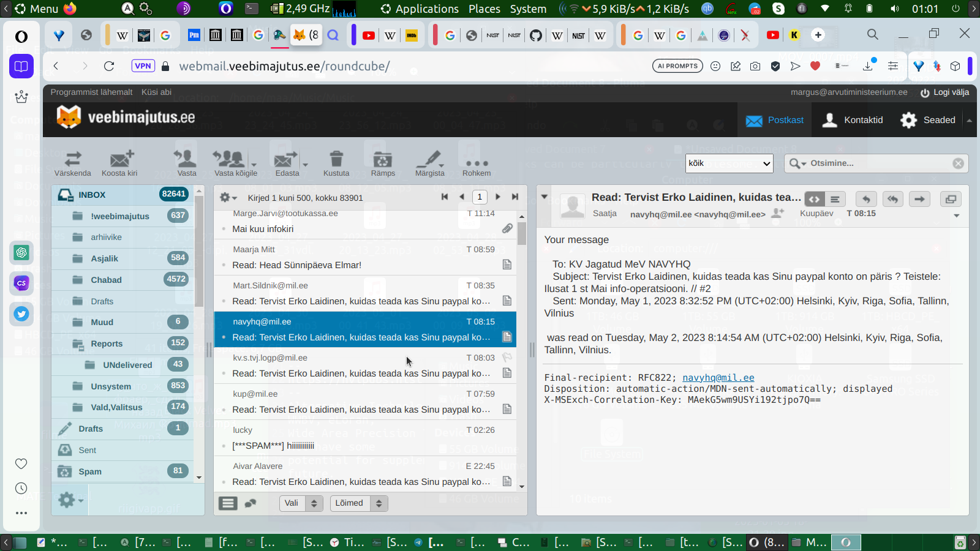Click the Vasta reply icon in toolbar
The width and height of the screenshot is (980, 551).
click(x=186, y=163)
